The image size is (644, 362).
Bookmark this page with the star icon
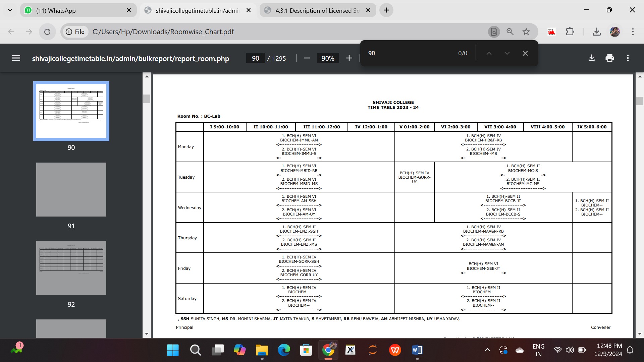click(526, 32)
